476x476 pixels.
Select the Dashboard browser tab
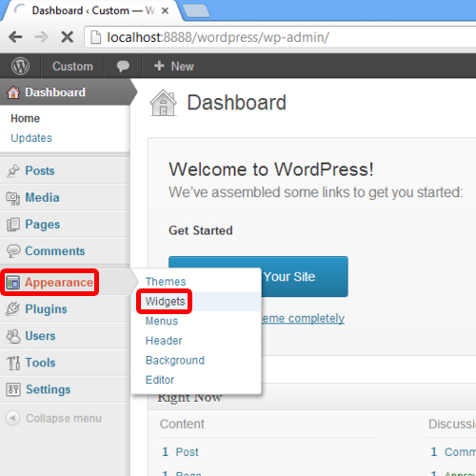[92, 10]
